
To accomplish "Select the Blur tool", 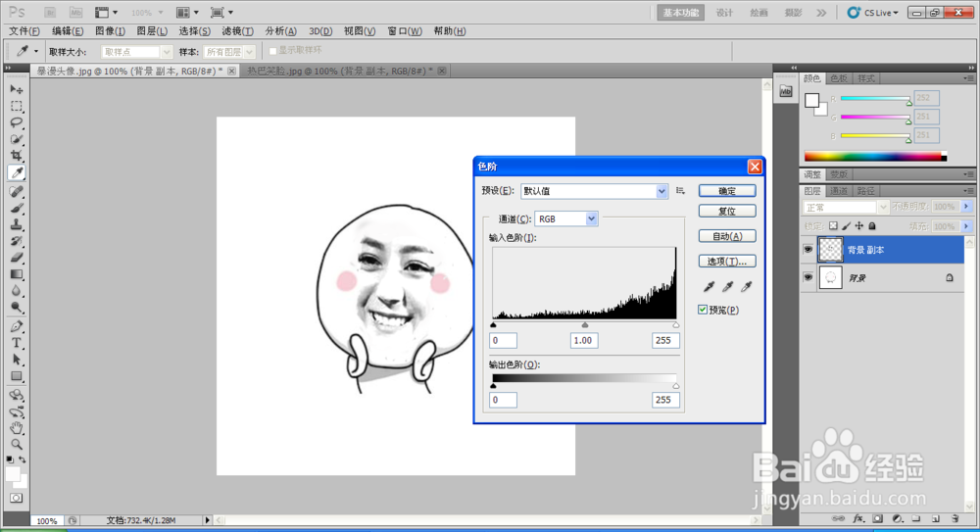I will [x=17, y=291].
